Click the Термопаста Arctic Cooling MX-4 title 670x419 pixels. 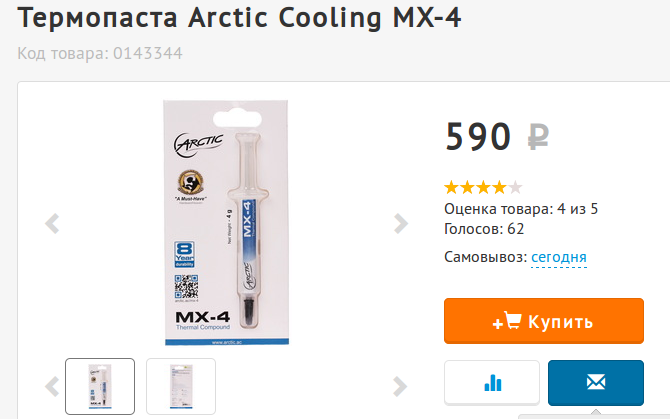(x=239, y=18)
